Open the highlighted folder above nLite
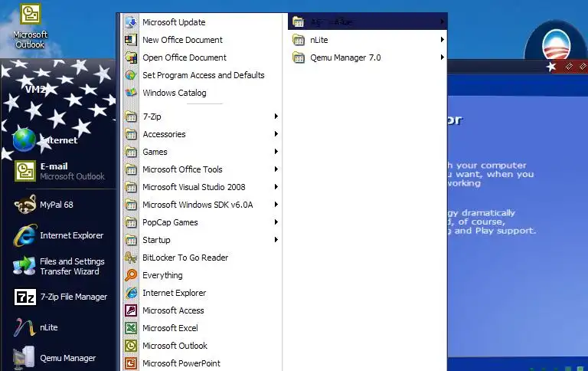The height and width of the screenshot is (371, 588). click(367, 21)
